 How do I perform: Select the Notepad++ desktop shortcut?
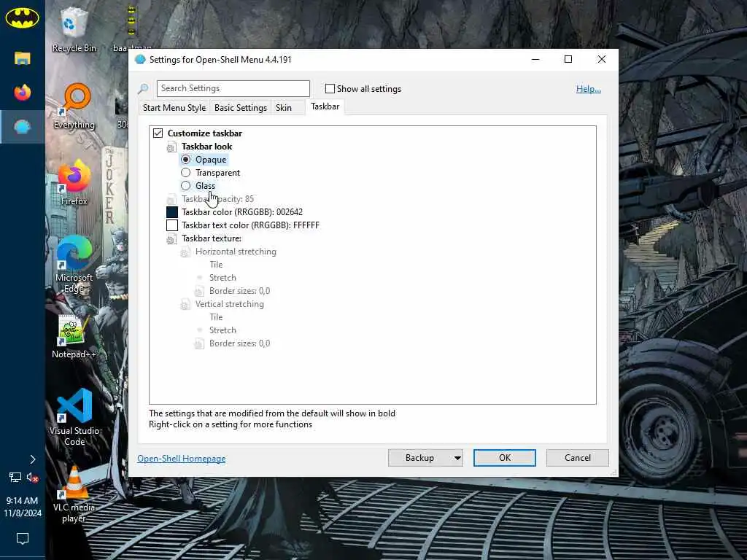(x=74, y=337)
